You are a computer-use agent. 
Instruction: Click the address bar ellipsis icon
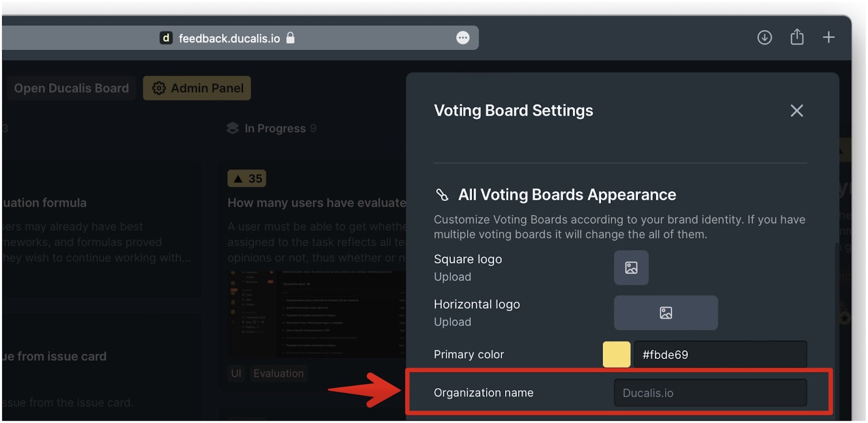[x=463, y=37]
